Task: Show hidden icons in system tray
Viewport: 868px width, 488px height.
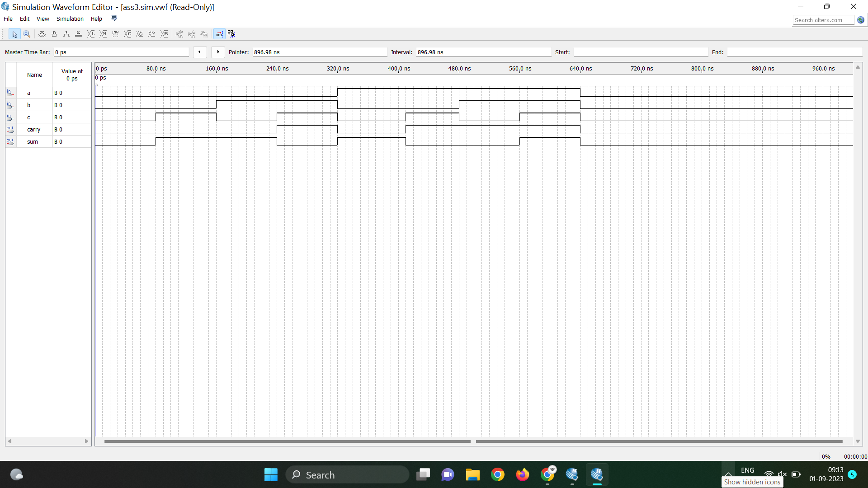Action: click(728, 474)
